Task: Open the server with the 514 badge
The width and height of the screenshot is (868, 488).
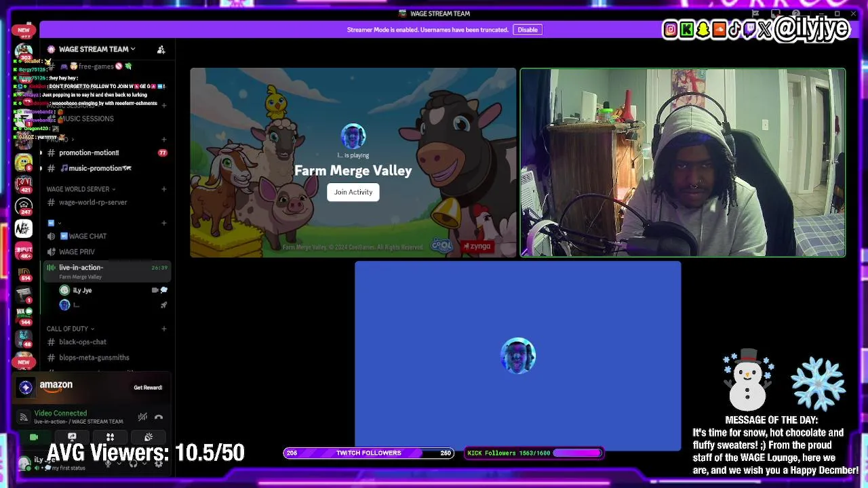Action: point(24,273)
